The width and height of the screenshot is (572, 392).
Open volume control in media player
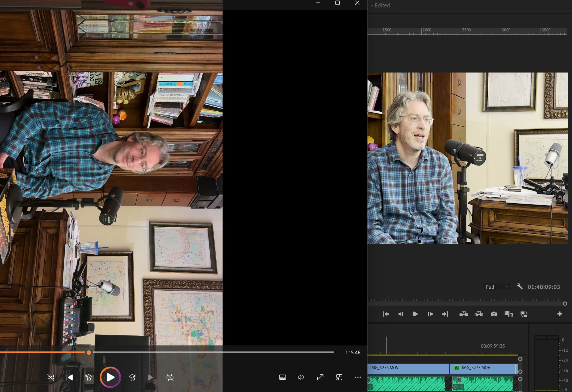pos(301,377)
